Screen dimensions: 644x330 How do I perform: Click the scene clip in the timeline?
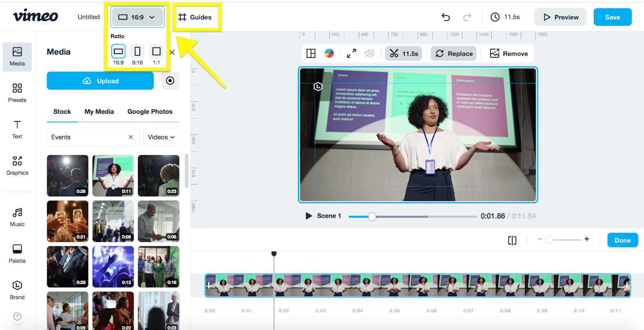coord(418,285)
